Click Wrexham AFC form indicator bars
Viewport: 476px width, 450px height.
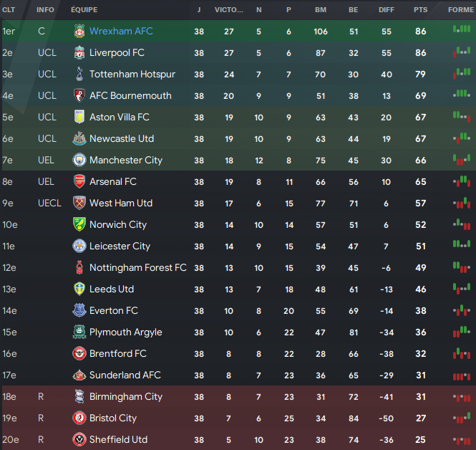click(x=462, y=29)
